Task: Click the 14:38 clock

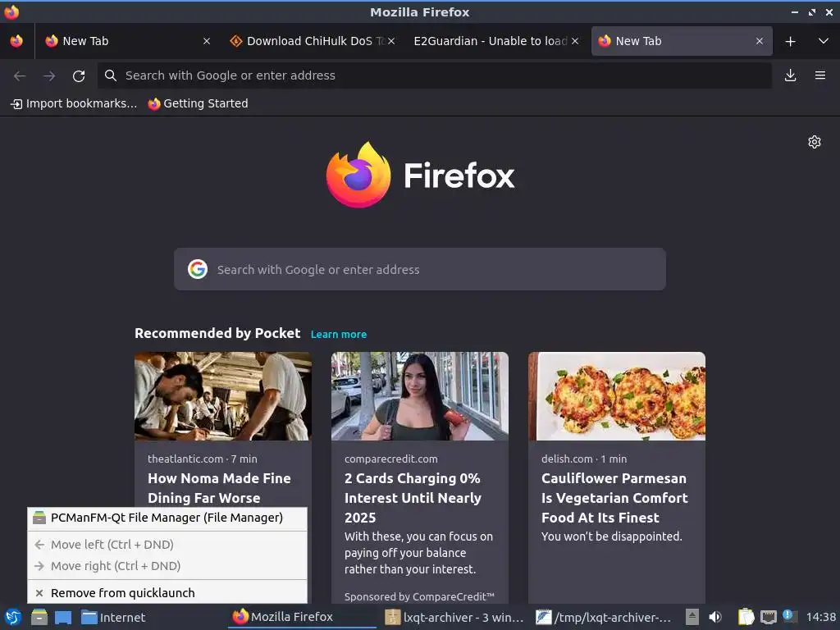Action: [x=820, y=617]
